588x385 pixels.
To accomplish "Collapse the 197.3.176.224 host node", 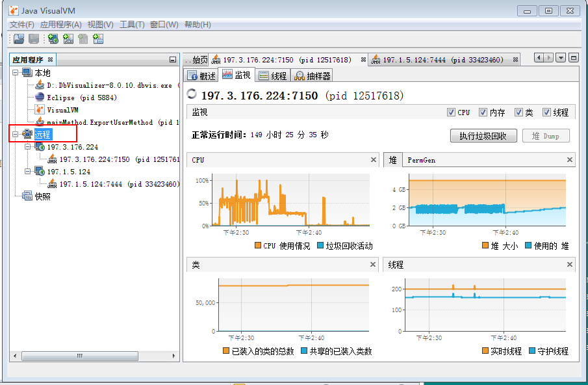I will (28, 147).
